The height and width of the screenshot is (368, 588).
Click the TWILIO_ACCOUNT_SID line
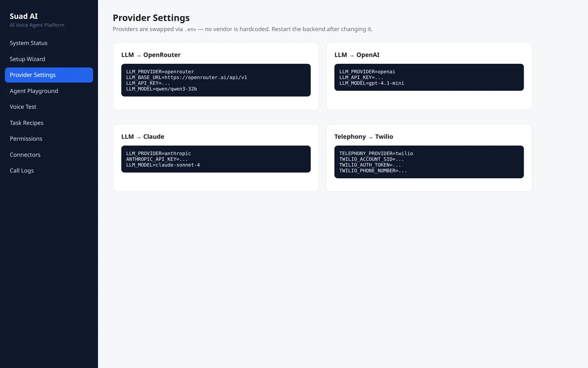tap(372, 159)
